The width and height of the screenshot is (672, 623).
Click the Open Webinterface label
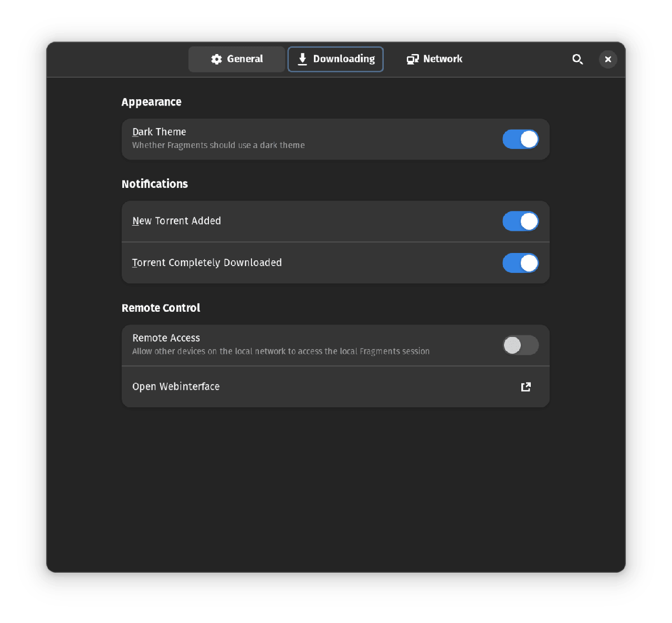pyautogui.click(x=176, y=387)
